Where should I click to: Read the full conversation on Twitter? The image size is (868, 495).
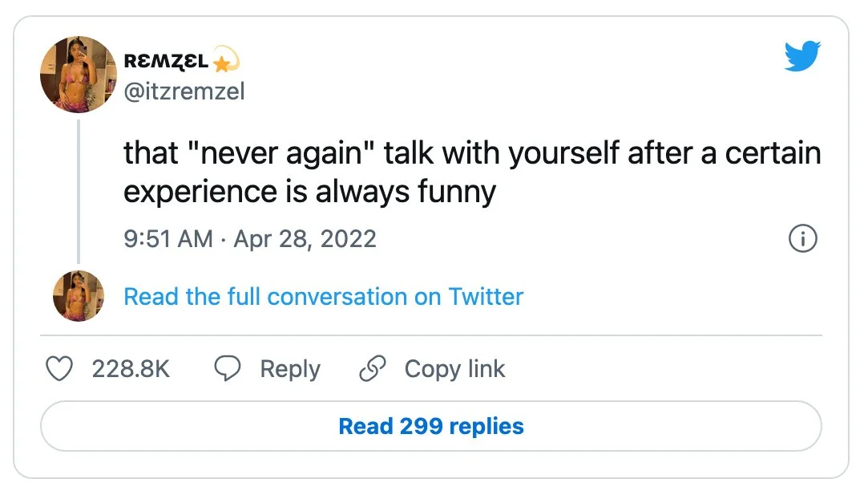(x=323, y=297)
